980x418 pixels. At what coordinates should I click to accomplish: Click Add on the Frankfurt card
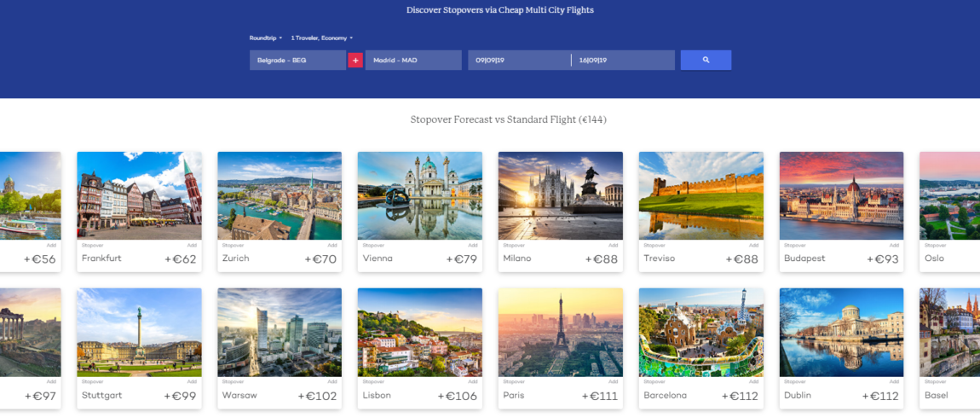point(192,246)
